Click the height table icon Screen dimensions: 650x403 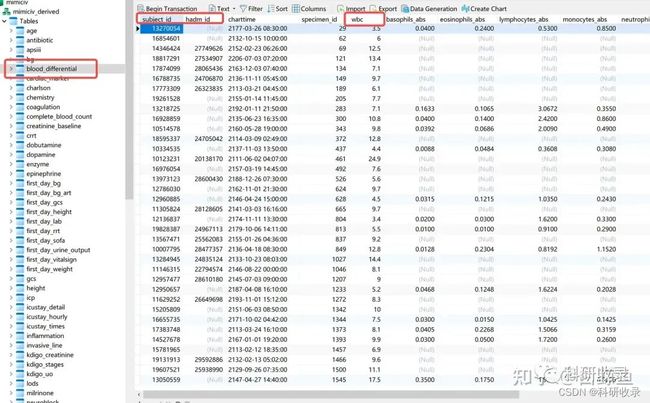coord(20,288)
